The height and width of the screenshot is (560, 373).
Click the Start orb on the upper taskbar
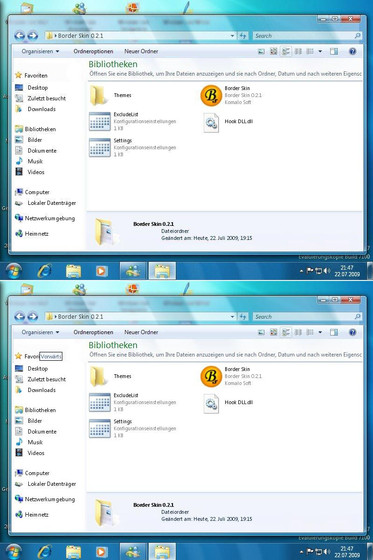14,271
